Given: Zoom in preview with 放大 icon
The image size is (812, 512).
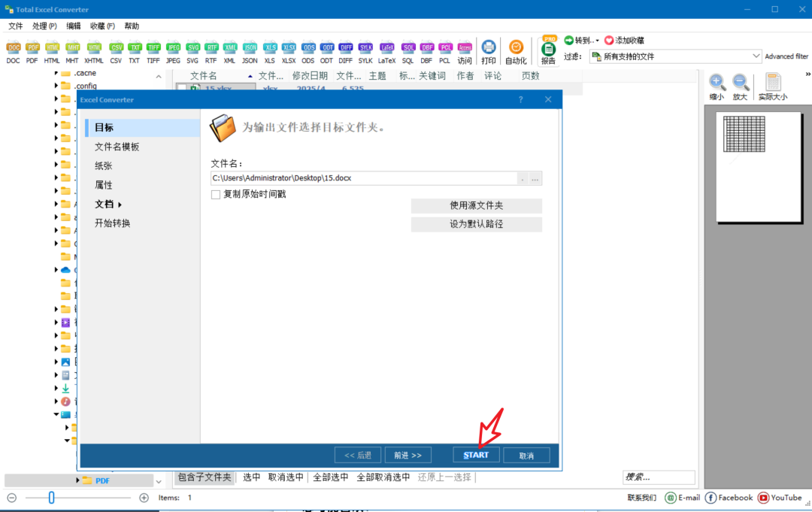Looking at the screenshot, I should pyautogui.click(x=740, y=87).
